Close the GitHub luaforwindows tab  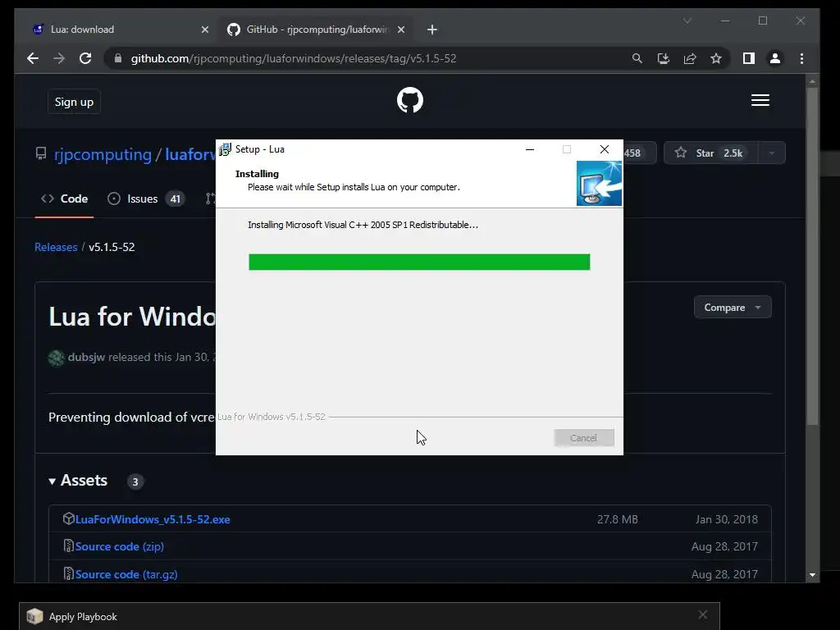point(400,30)
